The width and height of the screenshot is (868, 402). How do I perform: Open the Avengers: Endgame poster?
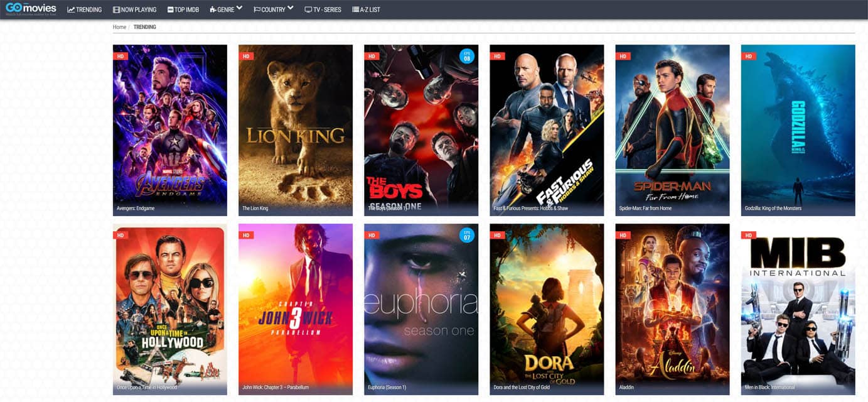(170, 130)
